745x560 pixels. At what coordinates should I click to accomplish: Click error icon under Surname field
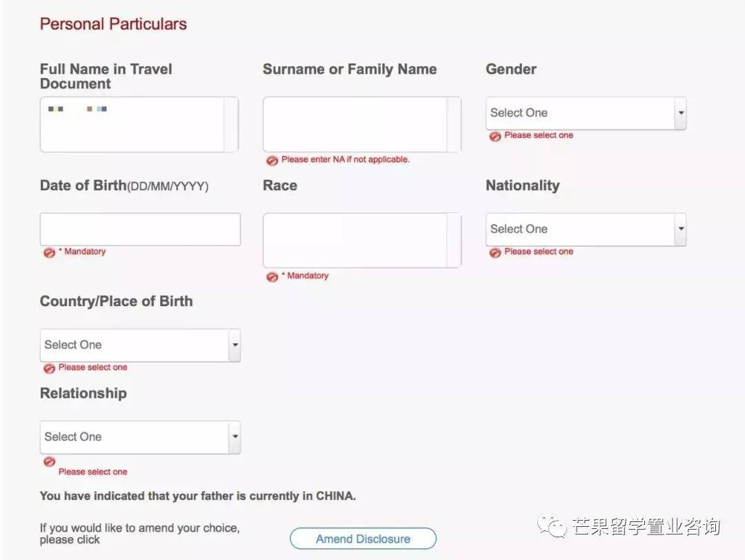[x=272, y=160]
